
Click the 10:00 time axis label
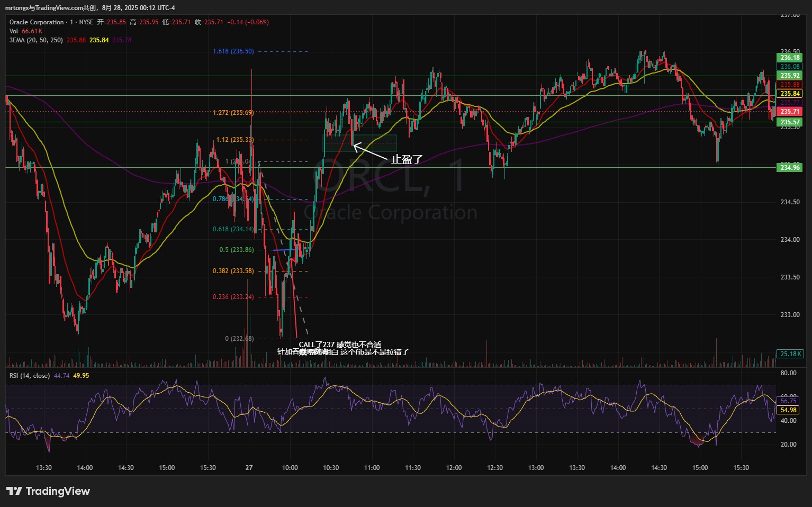tap(290, 468)
